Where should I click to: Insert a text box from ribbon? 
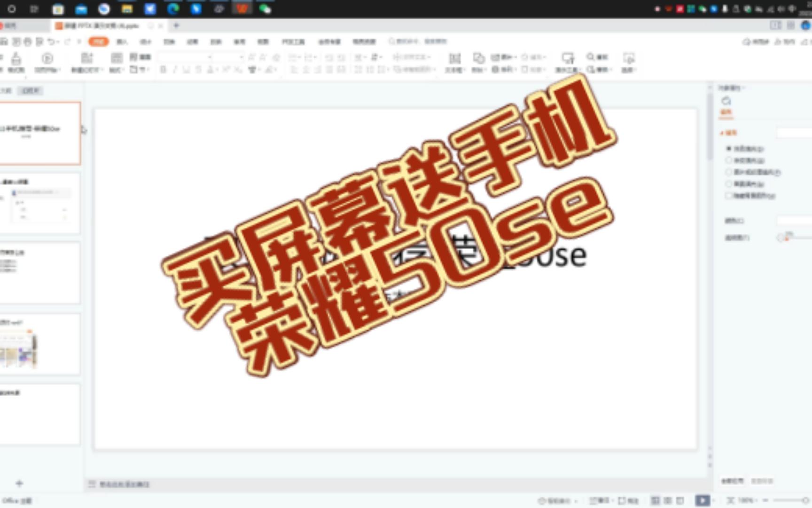click(x=454, y=63)
